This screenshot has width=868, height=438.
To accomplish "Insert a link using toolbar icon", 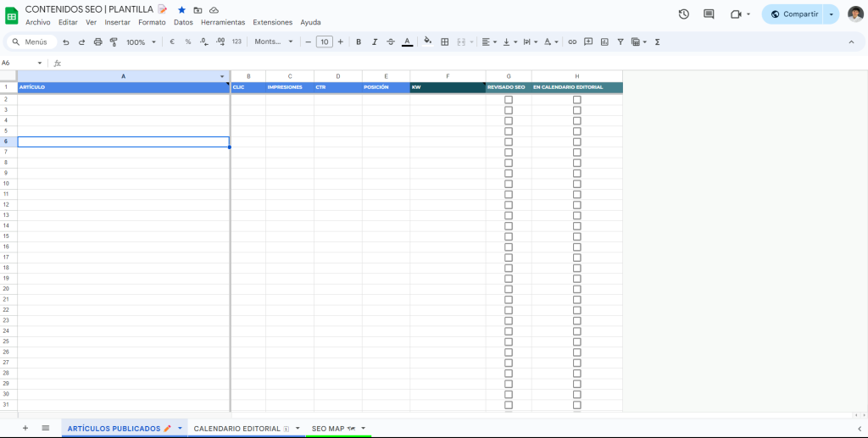I will tap(572, 42).
